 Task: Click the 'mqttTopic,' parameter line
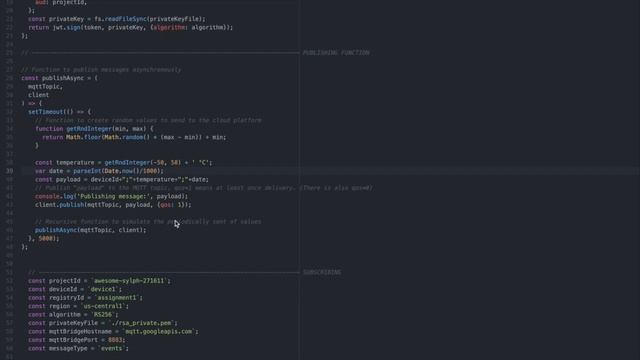coord(45,87)
